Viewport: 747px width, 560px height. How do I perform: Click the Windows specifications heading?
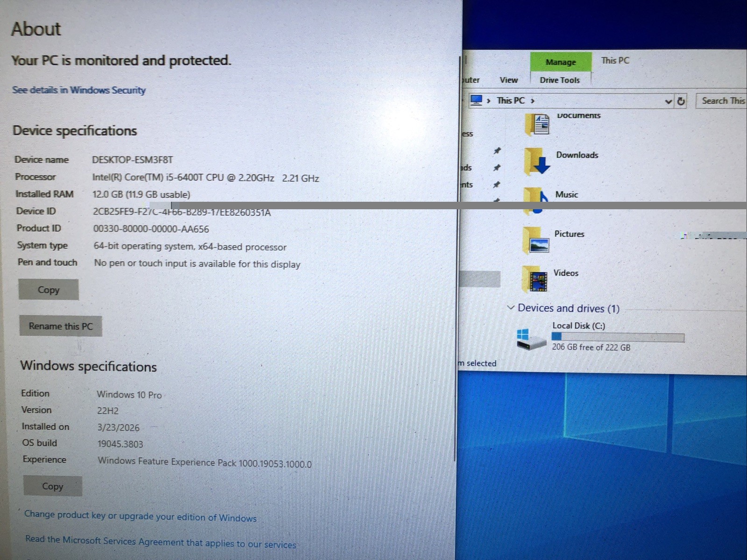88,366
